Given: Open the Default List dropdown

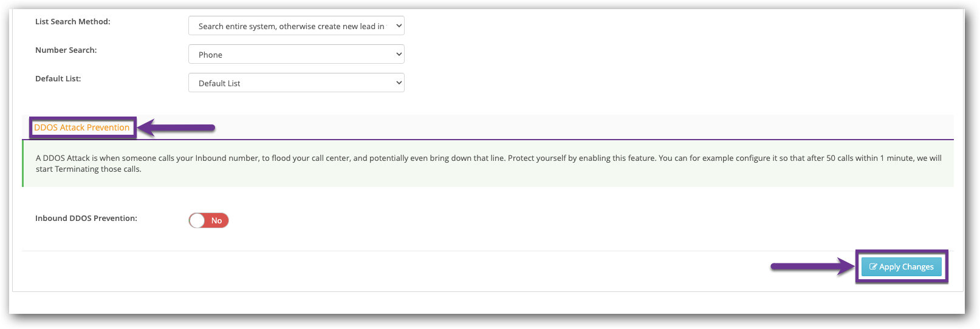Looking at the screenshot, I should click(296, 83).
